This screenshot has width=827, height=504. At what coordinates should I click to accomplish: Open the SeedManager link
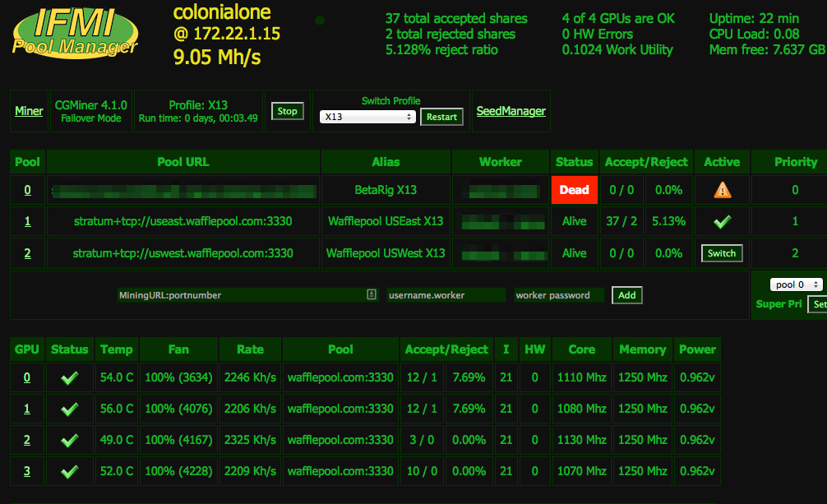pos(511,111)
